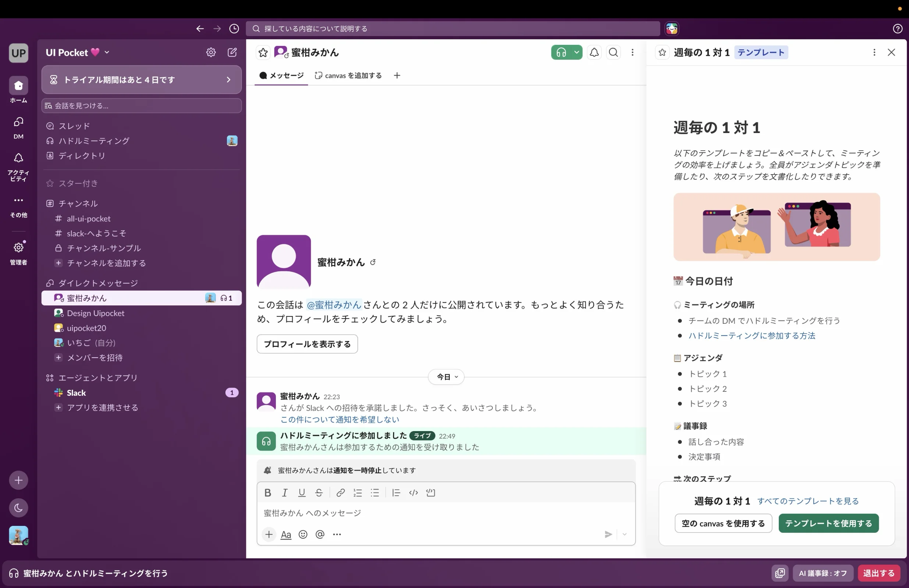Click プロフィールを表示する button
Image resolution: width=909 pixels, height=588 pixels.
[x=307, y=344]
